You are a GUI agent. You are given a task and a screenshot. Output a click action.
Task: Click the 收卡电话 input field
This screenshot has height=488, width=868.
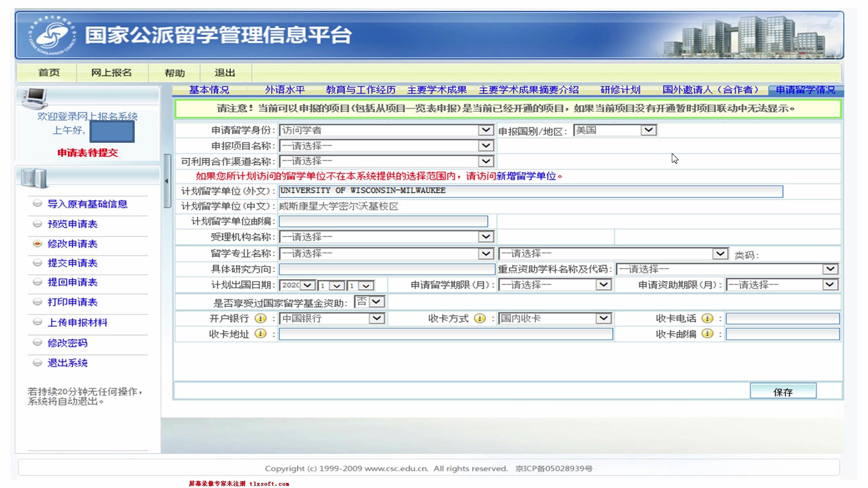coord(783,319)
